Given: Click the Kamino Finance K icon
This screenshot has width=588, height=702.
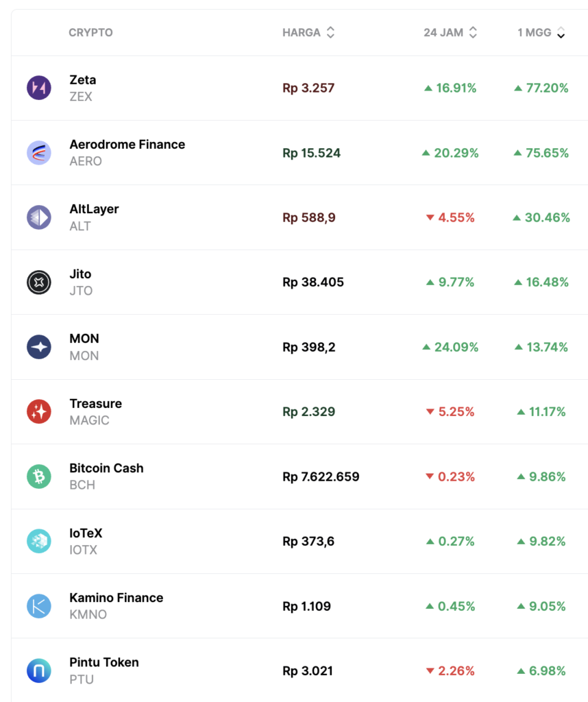Looking at the screenshot, I should click(x=39, y=606).
